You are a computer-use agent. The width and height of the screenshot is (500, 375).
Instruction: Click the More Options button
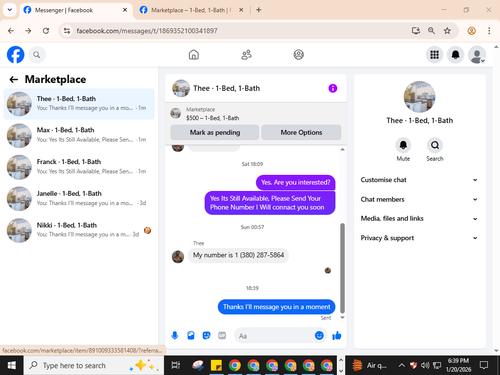point(301,132)
